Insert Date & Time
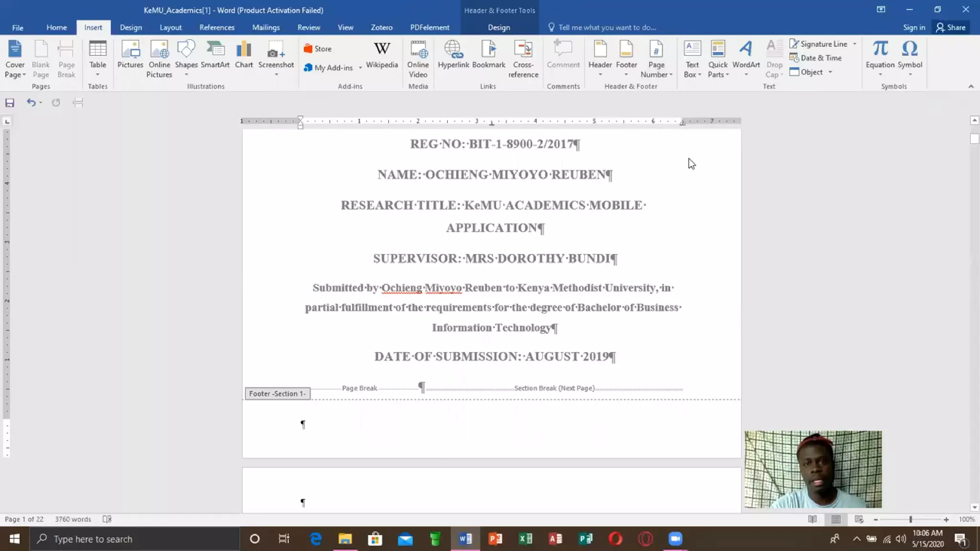The height and width of the screenshot is (551, 980). [x=816, y=58]
